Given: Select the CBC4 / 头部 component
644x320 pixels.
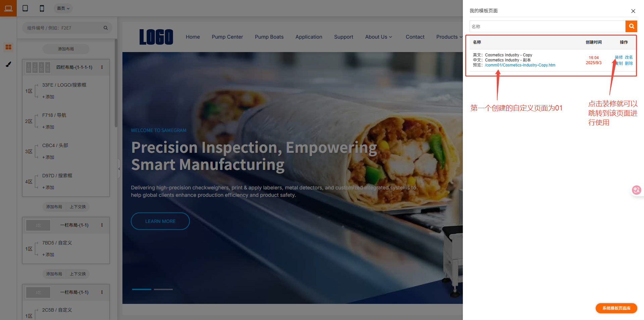Looking at the screenshot, I should (x=55, y=145).
